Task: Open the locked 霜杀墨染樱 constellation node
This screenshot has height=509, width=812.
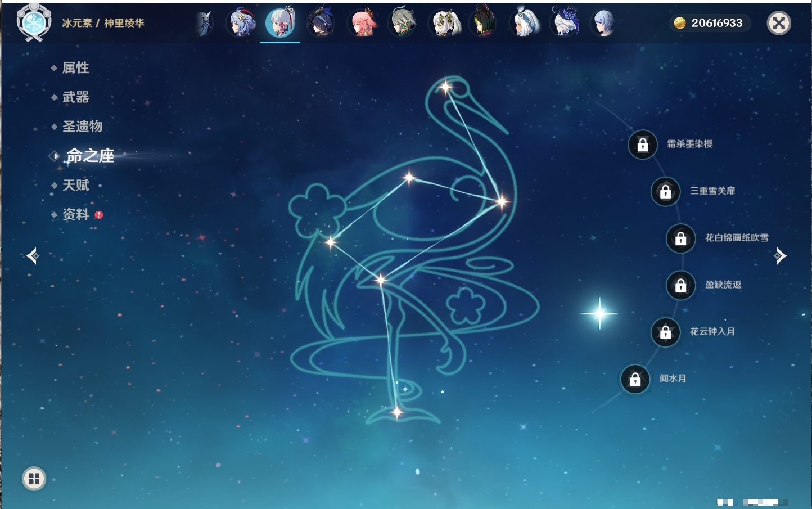Action: click(643, 145)
